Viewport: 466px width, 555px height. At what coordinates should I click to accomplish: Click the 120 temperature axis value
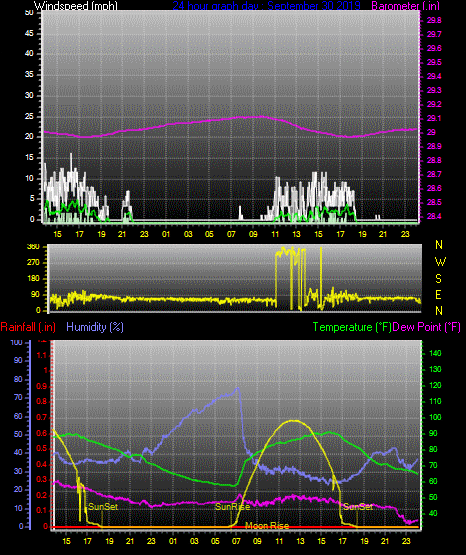coord(435,385)
